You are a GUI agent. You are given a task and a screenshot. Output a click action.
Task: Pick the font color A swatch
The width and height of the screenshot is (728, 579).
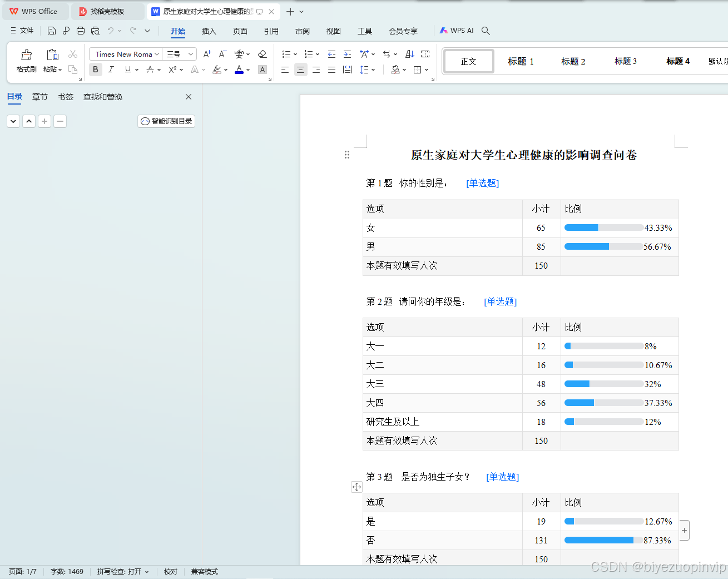(239, 70)
